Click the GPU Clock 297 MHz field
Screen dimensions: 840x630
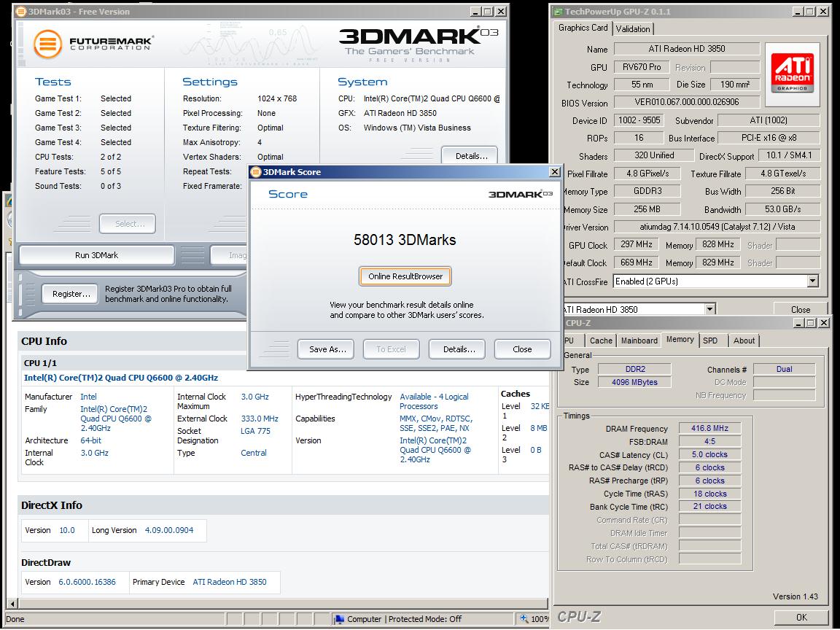636,244
